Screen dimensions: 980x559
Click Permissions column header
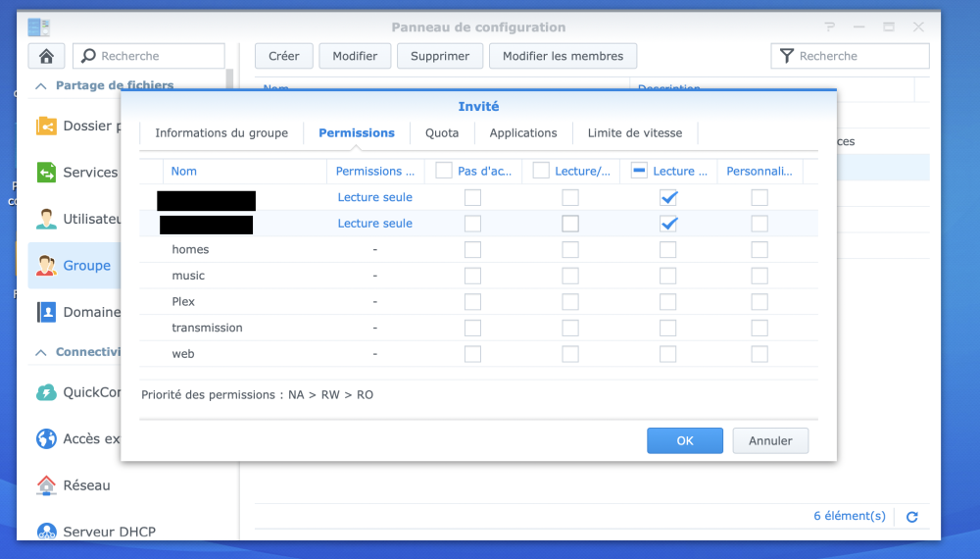pyautogui.click(x=375, y=171)
